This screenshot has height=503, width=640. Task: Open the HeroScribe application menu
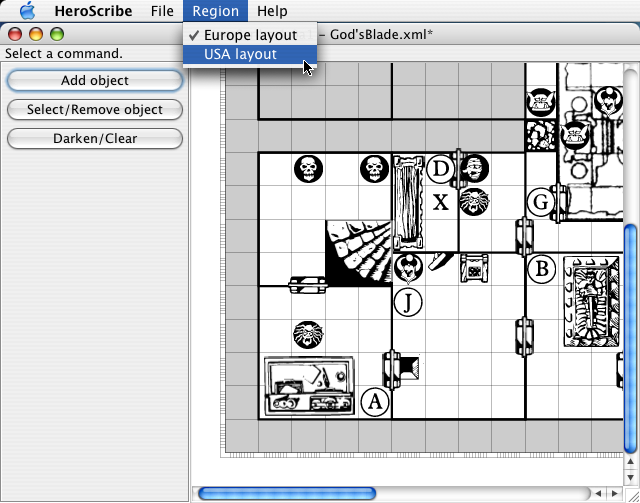pyautogui.click(x=93, y=11)
